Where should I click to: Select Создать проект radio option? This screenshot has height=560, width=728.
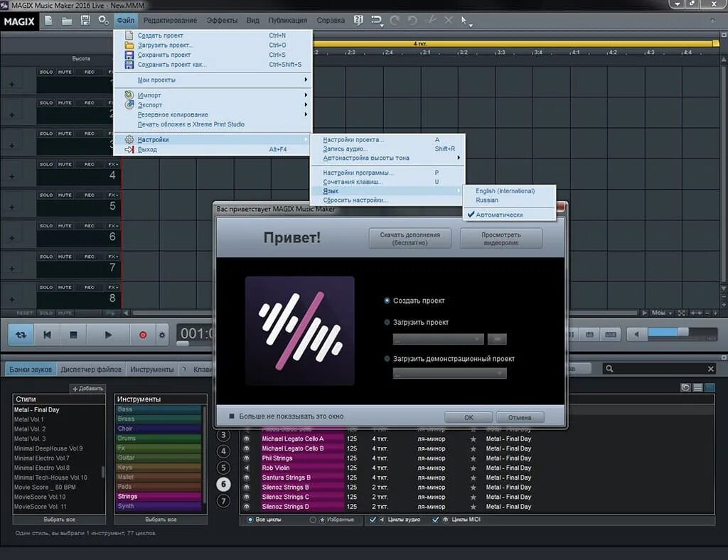tap(387, 301)
